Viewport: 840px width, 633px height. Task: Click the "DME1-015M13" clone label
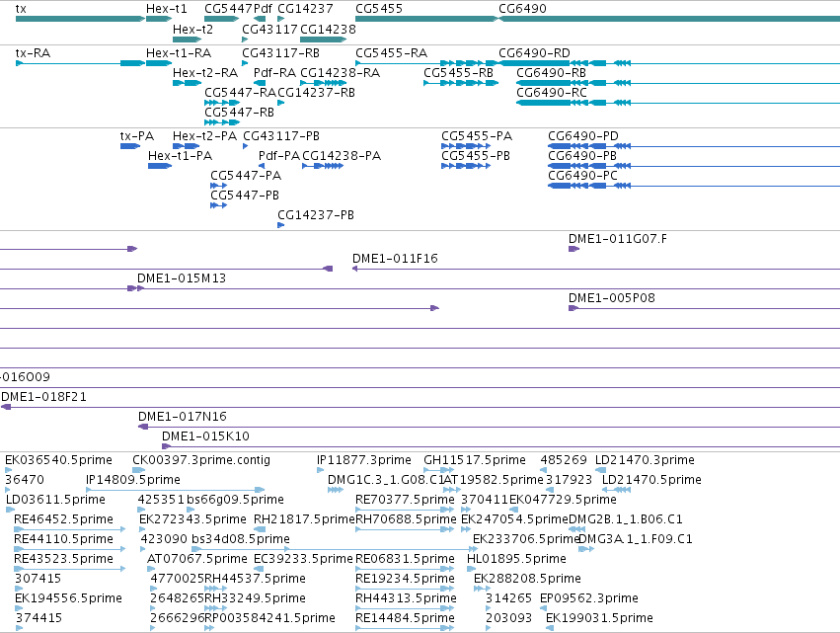click(182, 278)
